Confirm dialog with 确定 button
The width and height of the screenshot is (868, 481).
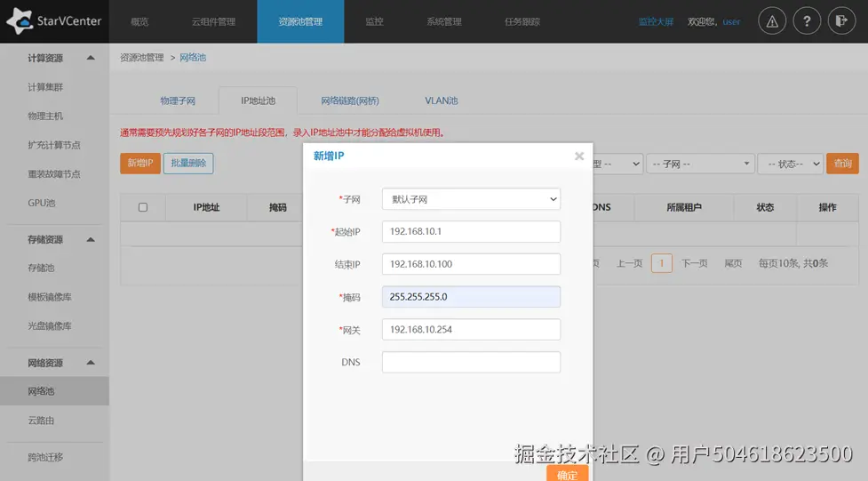tap(568, 474)
